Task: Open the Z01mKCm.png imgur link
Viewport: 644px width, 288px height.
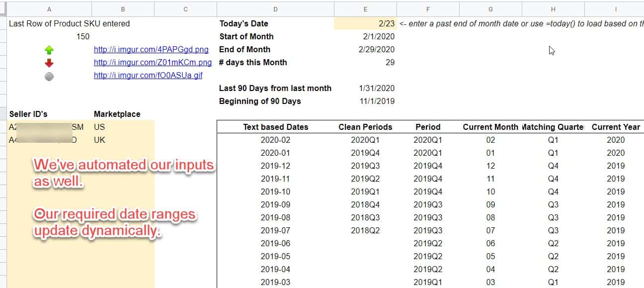Action: coord(152,63)
